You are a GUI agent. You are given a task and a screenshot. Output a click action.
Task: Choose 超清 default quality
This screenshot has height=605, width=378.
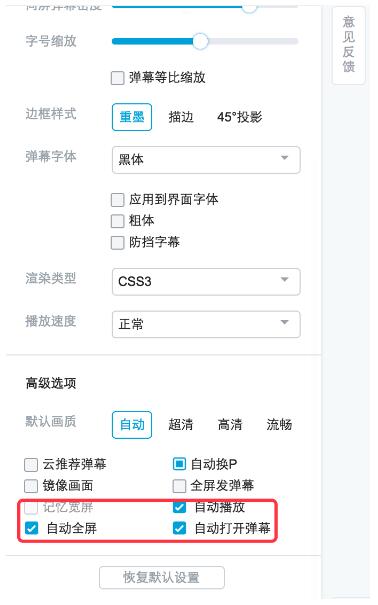click(181, 425)
